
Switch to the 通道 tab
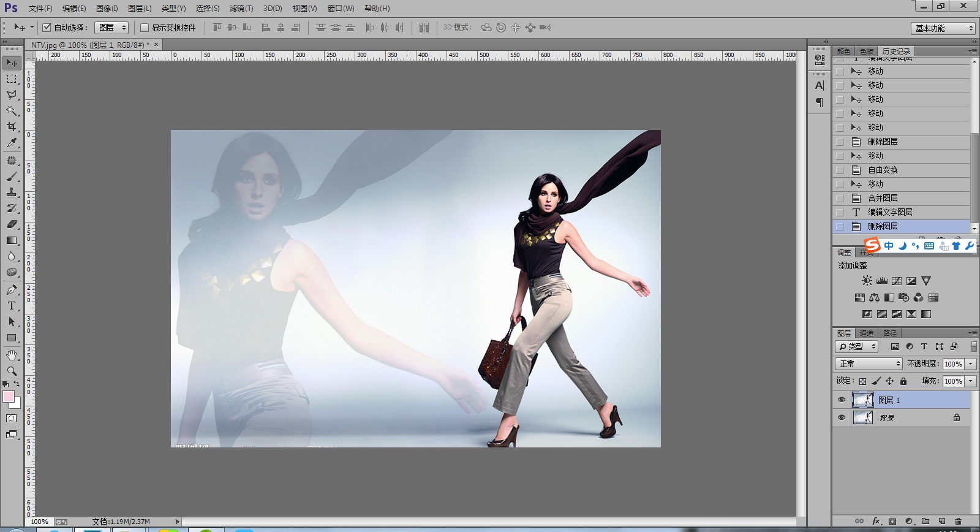[x=867, y=333]
